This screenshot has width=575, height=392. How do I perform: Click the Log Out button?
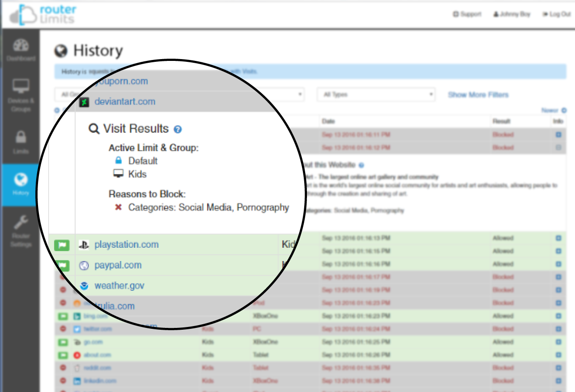coord(556,14)
